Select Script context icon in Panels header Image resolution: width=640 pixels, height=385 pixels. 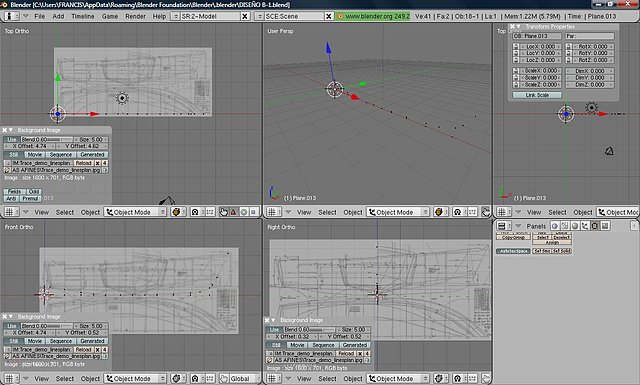tap(565, 226)
